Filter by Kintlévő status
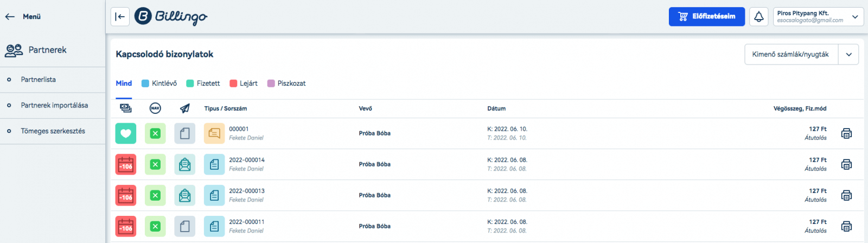Screen dimensions: 868x243 pyautogui.click(x=159, y=84)
